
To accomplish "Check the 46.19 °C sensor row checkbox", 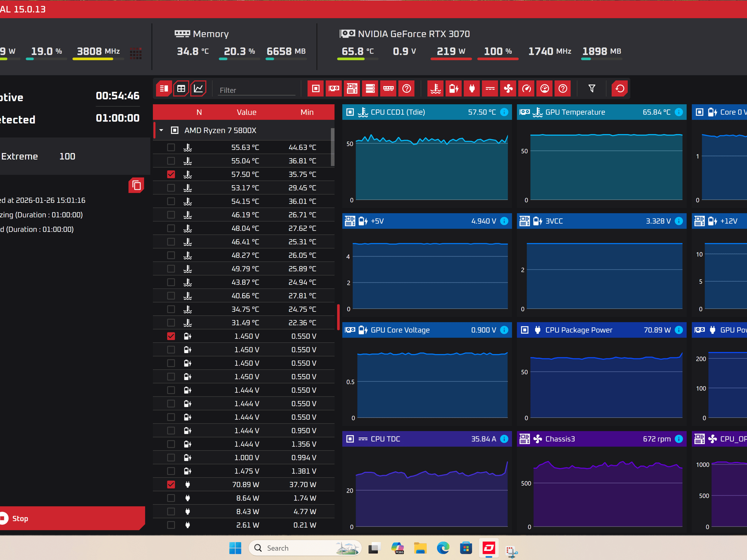I will pos(171,215).
